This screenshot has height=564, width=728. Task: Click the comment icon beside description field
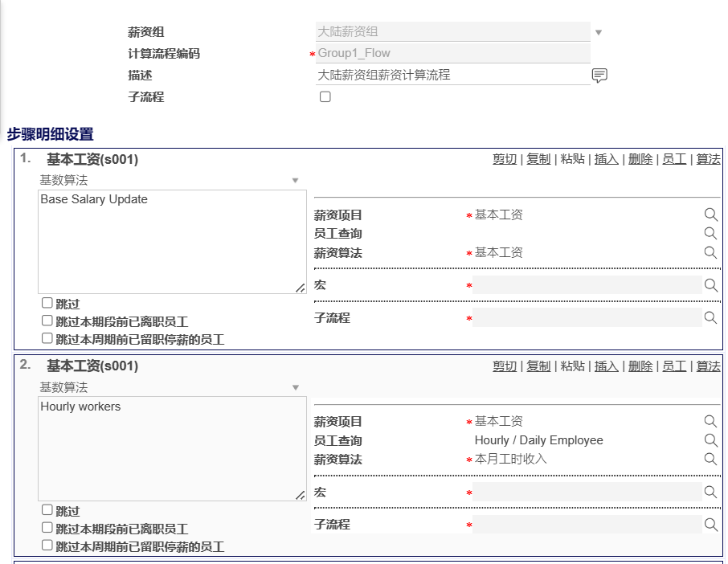tap(599, 76)
